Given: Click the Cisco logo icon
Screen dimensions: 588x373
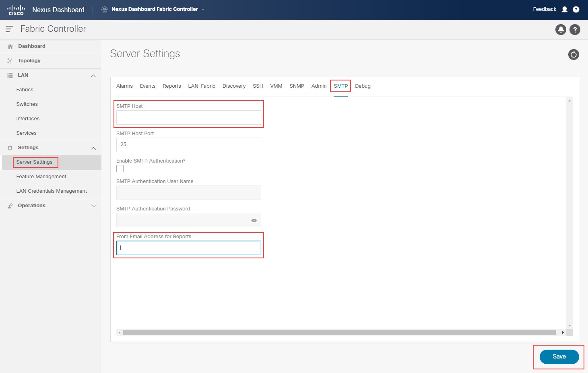Looking at the screenshot, I should point(16,10).
